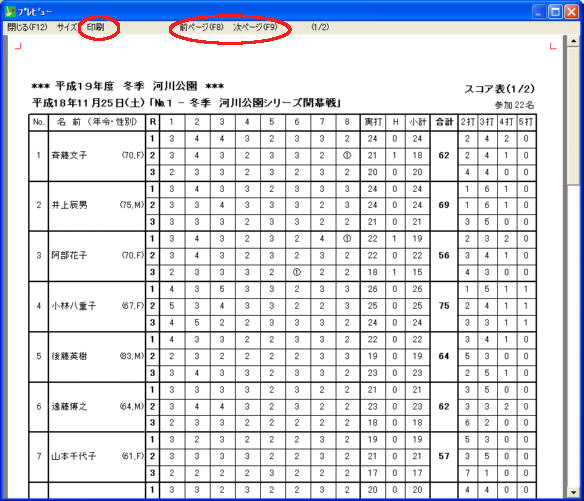This screenshot has height=501, width=584.
Task: Open the サイズ menu
Action: point(67,27)
